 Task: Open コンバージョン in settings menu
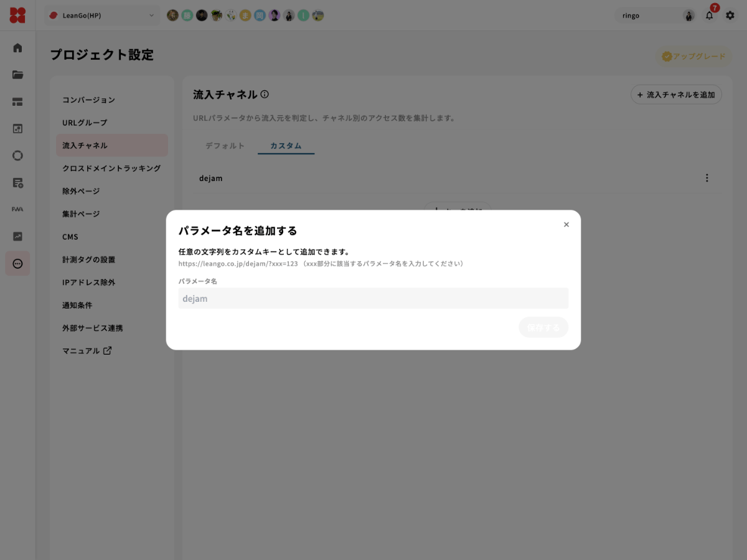(x=88, y=100)
